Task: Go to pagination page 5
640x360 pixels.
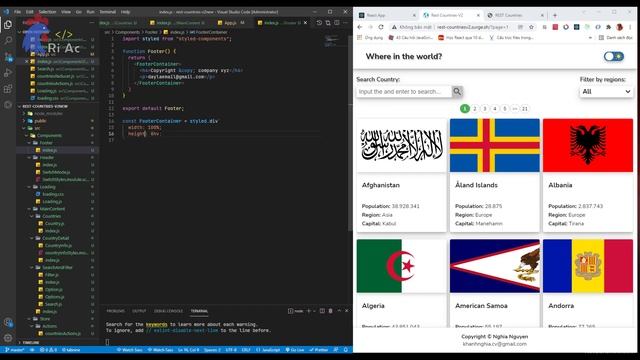Action: (505, 109)
